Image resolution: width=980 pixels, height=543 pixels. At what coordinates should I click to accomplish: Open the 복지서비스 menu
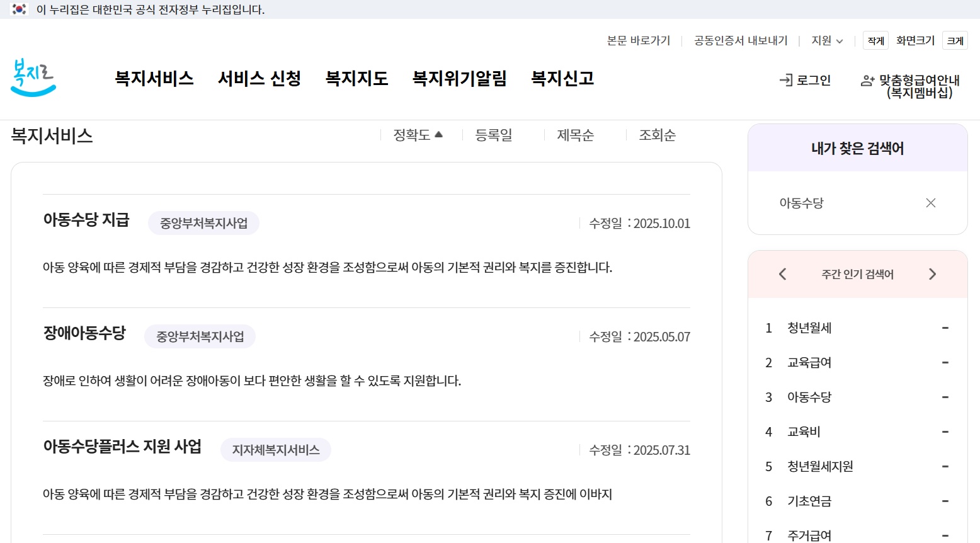[154, 78]
